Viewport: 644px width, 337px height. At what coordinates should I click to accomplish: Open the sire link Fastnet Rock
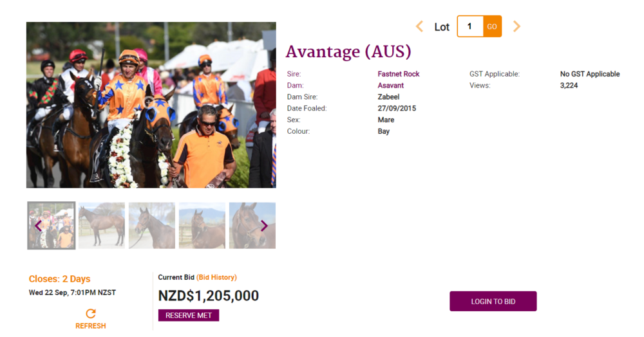pyautogui.click(x=398, y=74)
